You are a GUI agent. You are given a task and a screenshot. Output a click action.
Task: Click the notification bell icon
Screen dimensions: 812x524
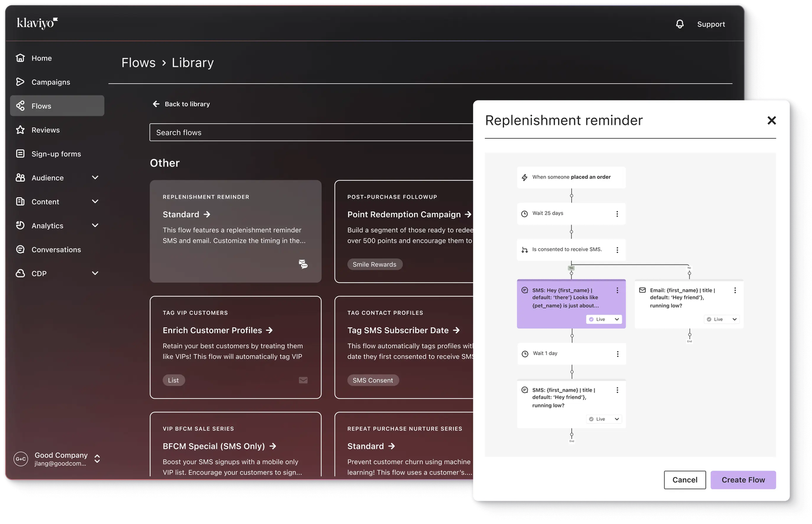click(680, 24)
